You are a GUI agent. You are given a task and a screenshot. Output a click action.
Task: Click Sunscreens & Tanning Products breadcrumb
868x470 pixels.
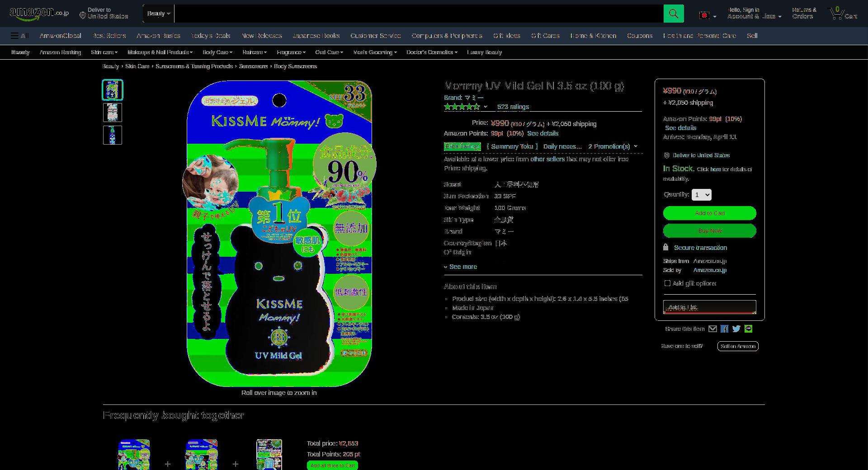tap(194, 66)
